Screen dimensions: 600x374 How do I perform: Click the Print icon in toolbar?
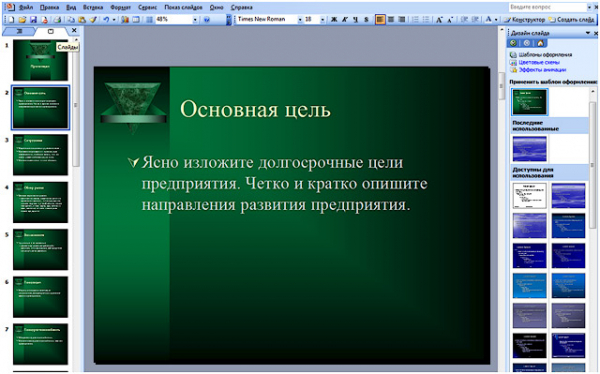[x=57, y=20]
